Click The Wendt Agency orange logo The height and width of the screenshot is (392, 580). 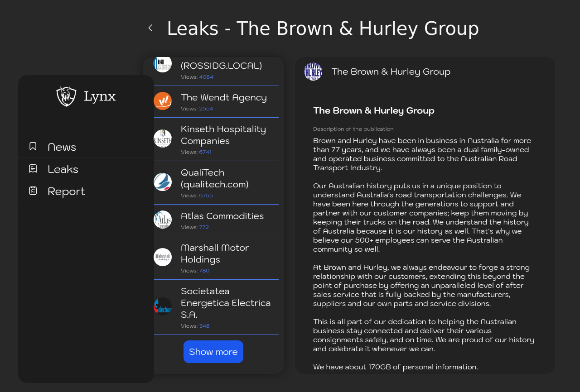[163, 101]
